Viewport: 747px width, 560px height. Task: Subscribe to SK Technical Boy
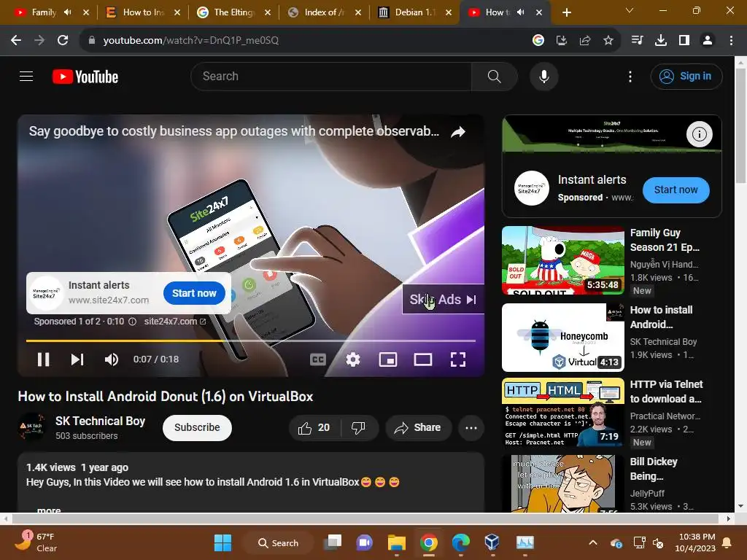pyautogui.click(x=197, y=427)
